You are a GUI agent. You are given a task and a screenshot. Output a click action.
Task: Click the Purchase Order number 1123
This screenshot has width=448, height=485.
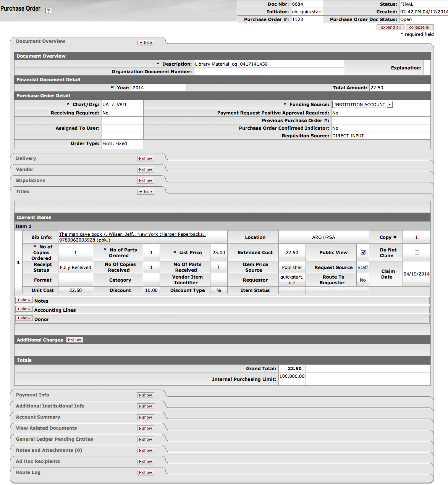[298, 19]
